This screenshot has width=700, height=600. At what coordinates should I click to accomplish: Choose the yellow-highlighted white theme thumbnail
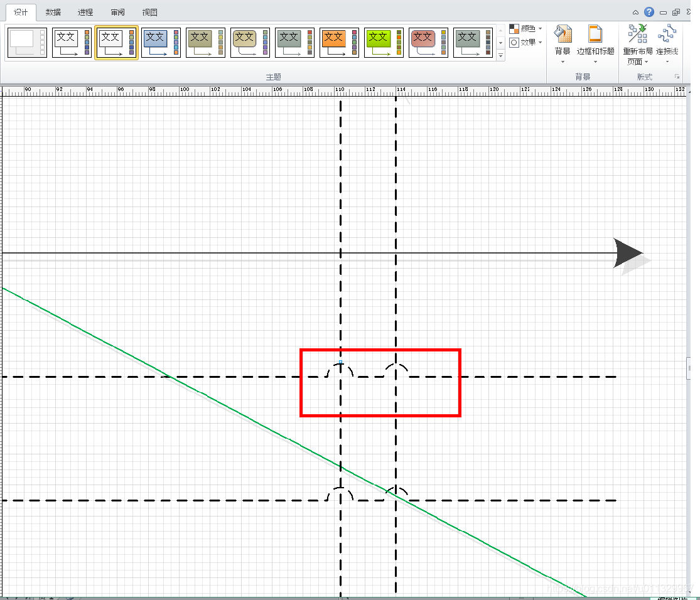pos(117,43)
